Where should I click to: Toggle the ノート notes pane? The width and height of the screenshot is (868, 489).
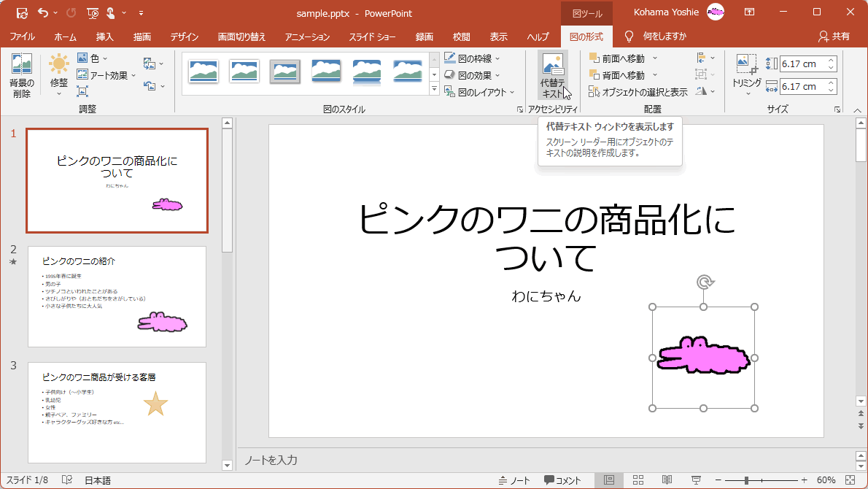click(514, 480)
